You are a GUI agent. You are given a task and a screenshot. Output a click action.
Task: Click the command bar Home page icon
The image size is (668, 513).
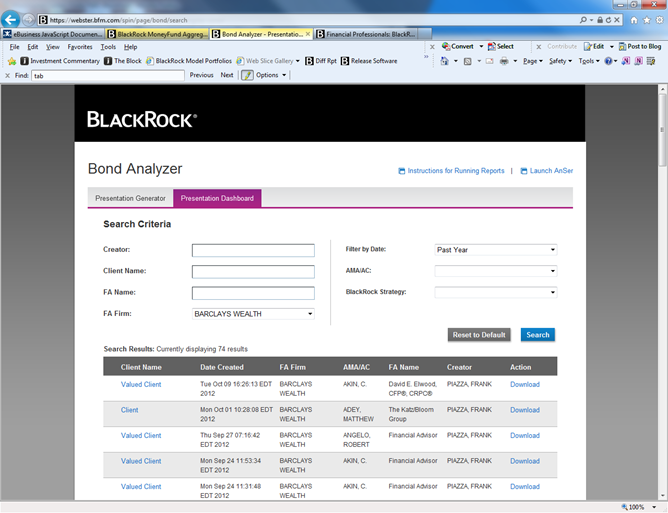tap(444, 61)
